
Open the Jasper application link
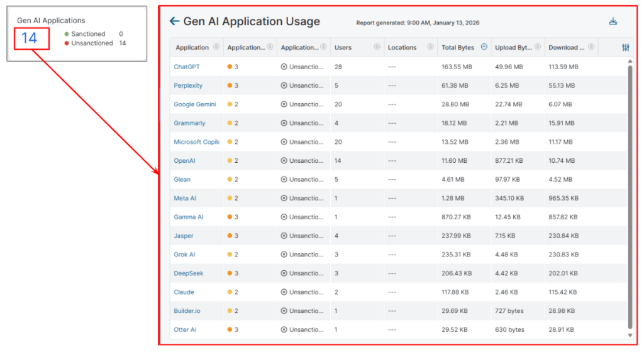[x=183, y=236]
